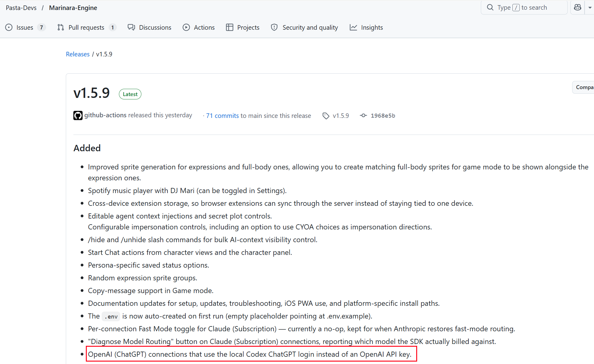Click the Releases breadcrumb link
Image resolution: width=594 pixels, height=364 pixels.
78,54
